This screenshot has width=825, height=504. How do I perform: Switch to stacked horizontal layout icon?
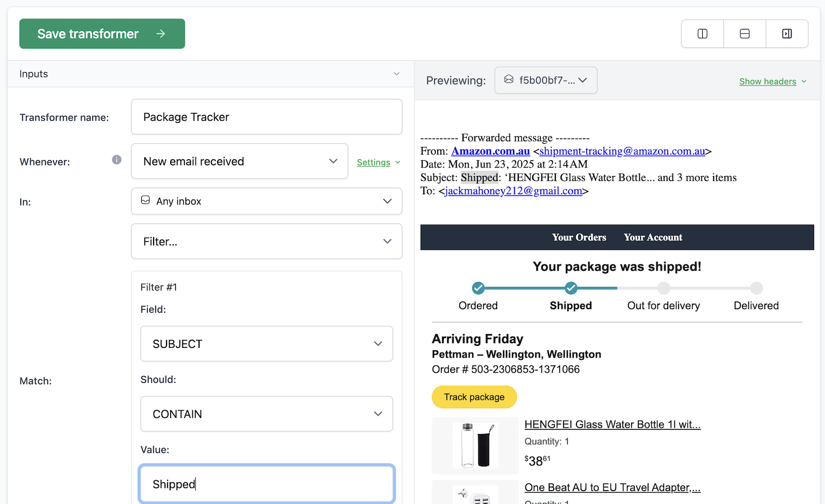tap(745, 34)
